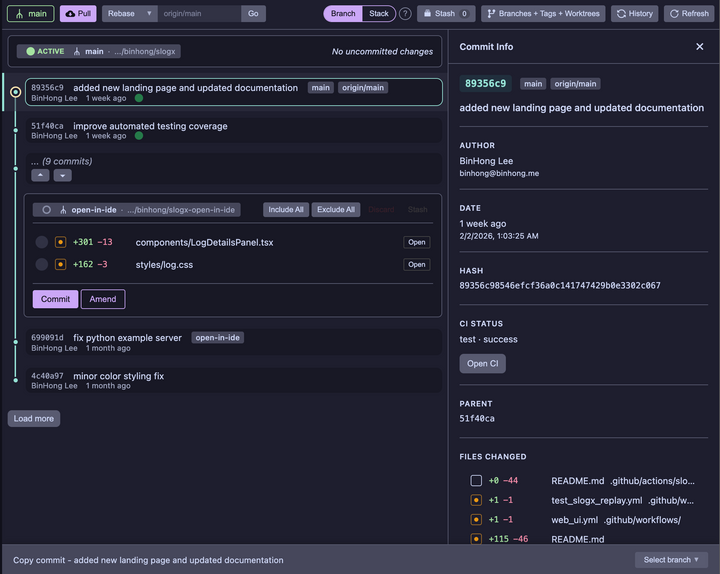Pull changes with the Pull button
The image size is (720, 574).
[x=78, y=14]
